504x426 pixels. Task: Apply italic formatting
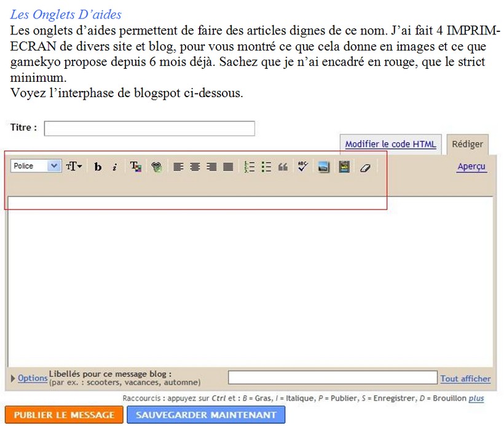click(114, 167)
